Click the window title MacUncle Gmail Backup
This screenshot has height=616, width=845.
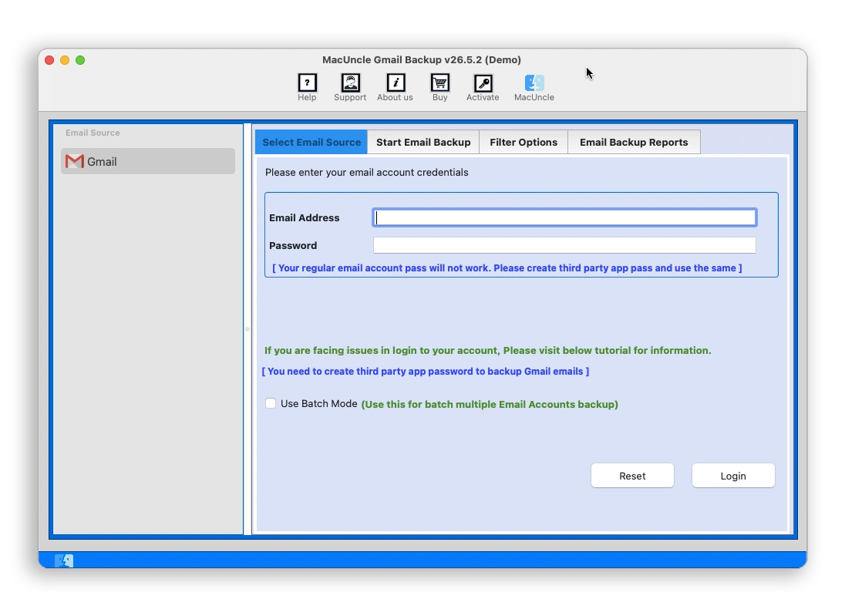[422, 60]
